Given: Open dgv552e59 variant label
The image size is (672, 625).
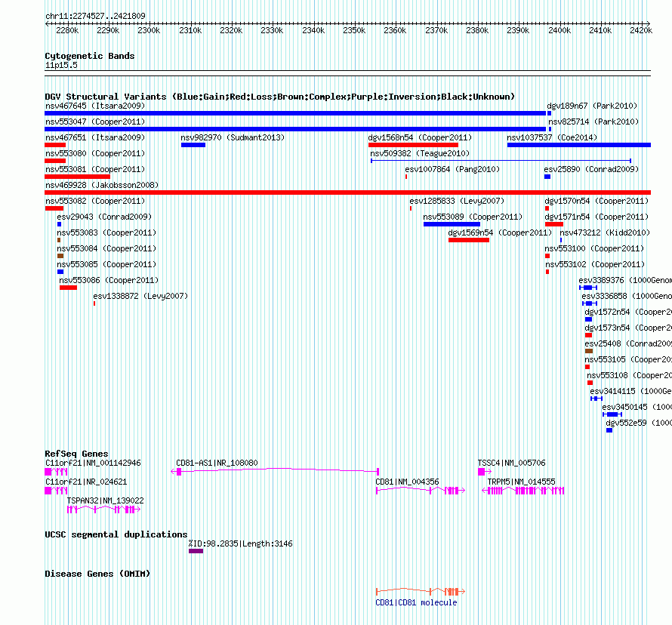Looking at the screenshot, I should pos(639,423).
